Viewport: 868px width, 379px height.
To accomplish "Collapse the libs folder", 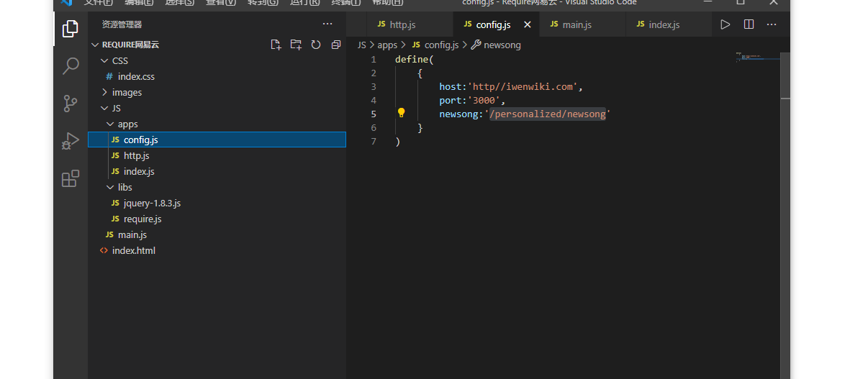I will tap(217, 187).
